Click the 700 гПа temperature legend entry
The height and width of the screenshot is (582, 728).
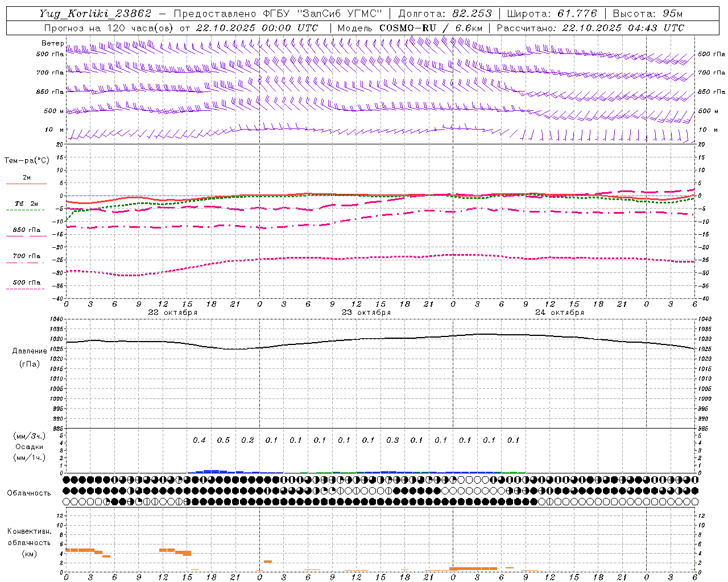pyautogui.click(x=27, y=256)
